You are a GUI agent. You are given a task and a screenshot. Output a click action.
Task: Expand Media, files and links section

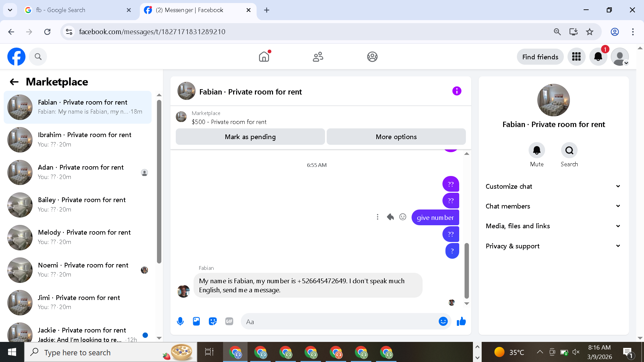[553, 226]
